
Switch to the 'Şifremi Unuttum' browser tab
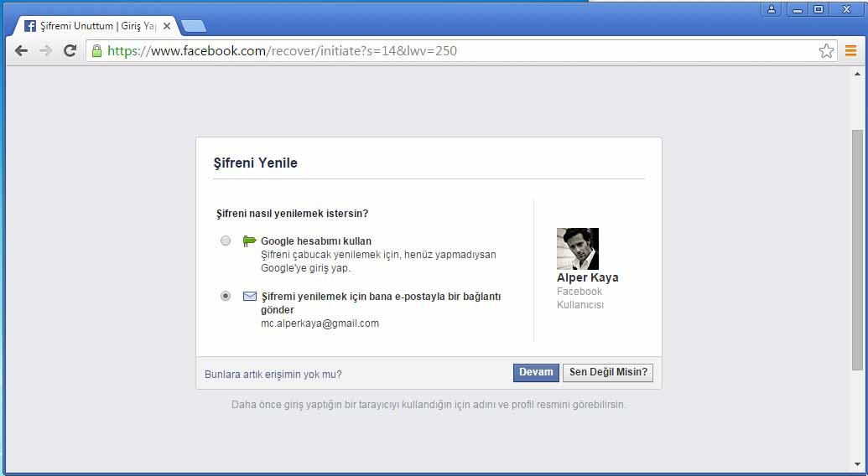(91, 26)
